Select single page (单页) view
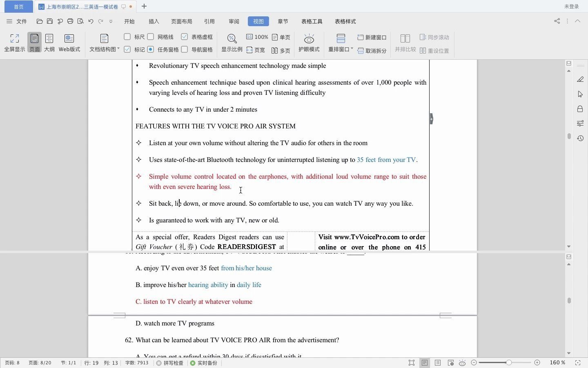This screenshot has width=588, height=368. coord(281,37)
